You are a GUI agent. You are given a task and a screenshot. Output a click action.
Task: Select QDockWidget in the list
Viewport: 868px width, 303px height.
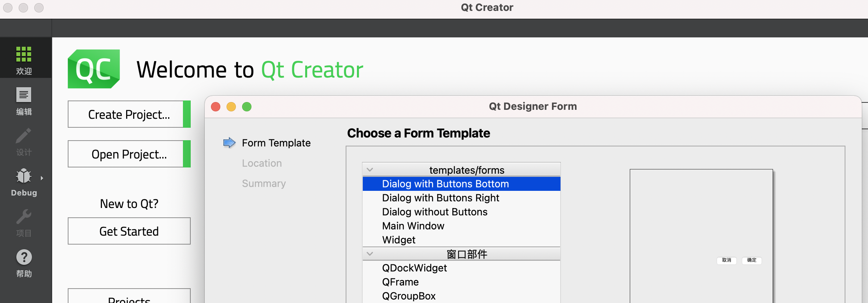click(x=461, y=268)
